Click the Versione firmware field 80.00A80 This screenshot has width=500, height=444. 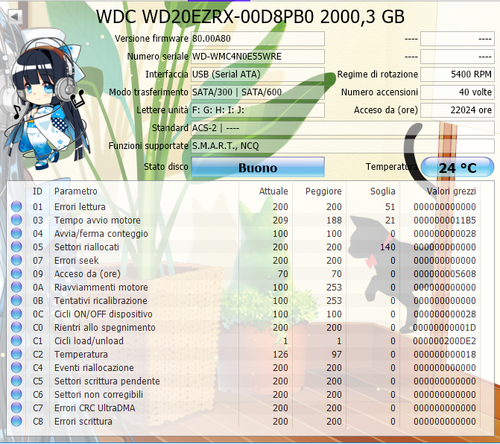(x=258, y=39)
